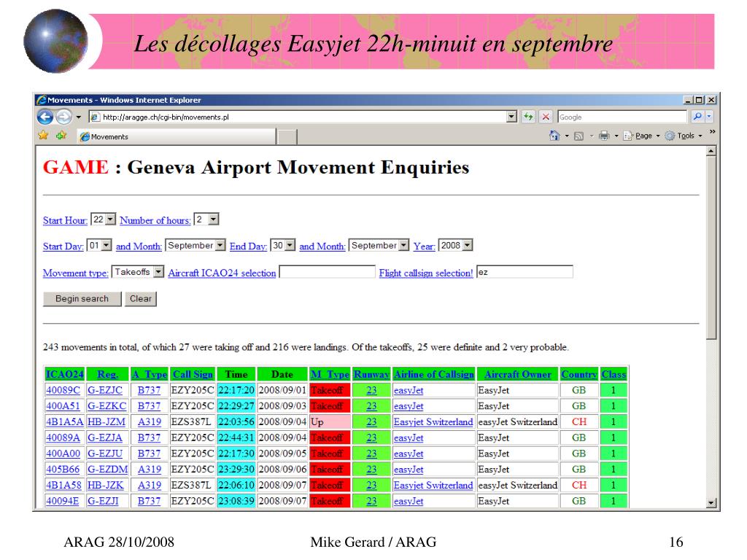Click the Print icon in the toolbar

coord(604,136)
